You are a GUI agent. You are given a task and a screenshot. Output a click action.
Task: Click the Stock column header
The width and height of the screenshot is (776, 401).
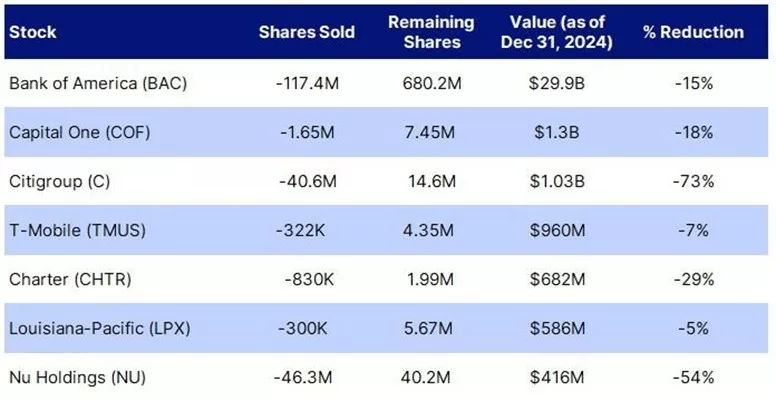[x=33, y=32]
